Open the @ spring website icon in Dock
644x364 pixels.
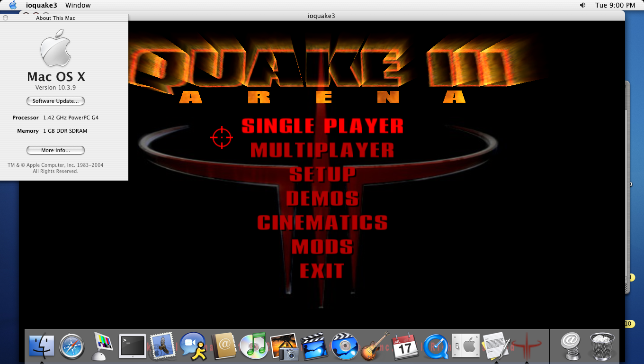(x=571, y=346)
